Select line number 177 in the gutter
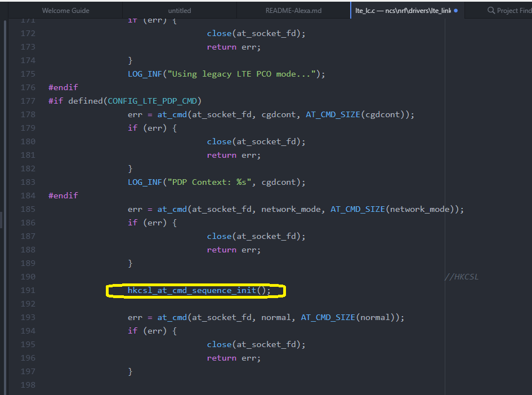Image resolution: width=532 pixels, height=395 pixels. (x=28, y=101)
